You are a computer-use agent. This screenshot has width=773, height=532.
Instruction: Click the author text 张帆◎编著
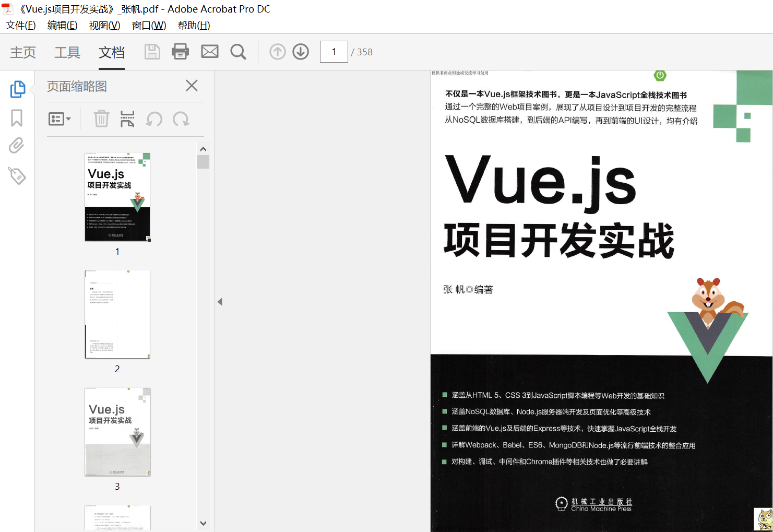(468, 289)
